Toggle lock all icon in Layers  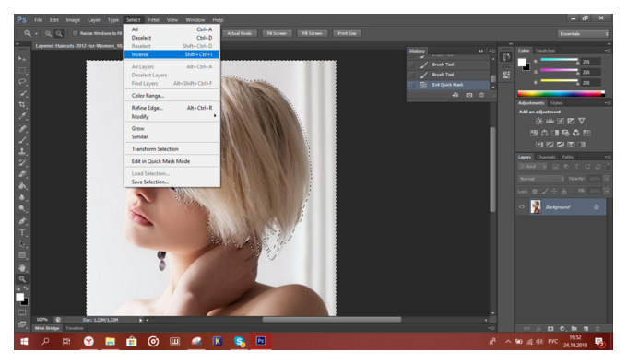(x=563, y=192)
